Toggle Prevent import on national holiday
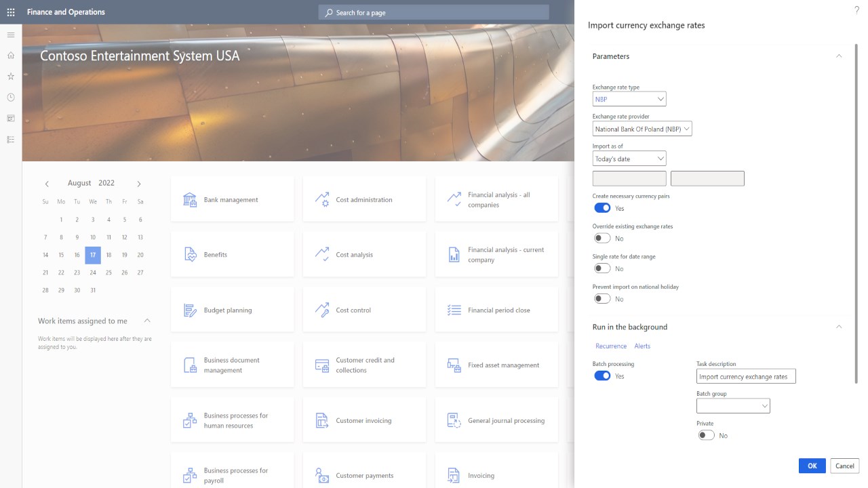Viewport: 868px width, 488px height. 602,298
